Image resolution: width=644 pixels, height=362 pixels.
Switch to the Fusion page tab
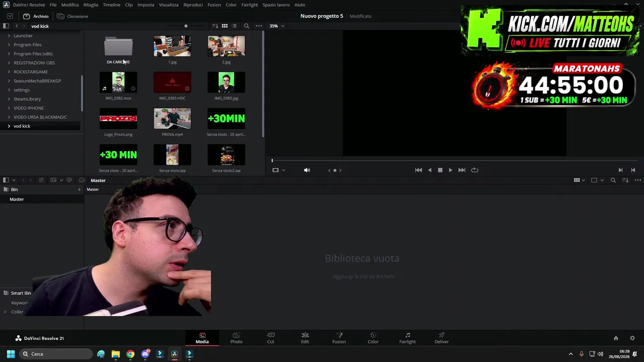[x=339, y=338]
